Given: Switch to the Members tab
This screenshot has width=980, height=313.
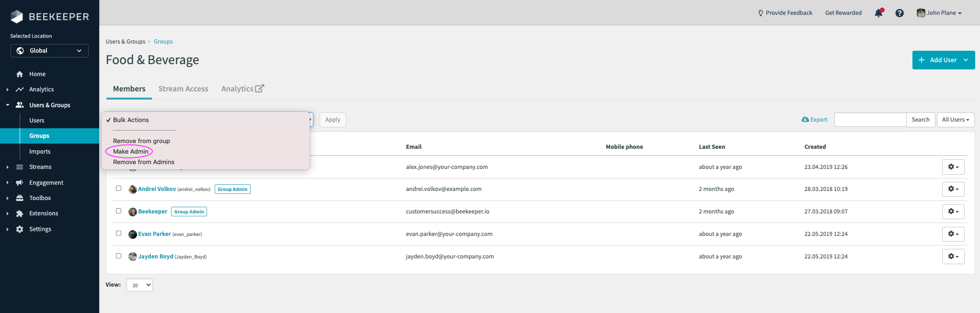Looking at the screenshot, I should point(129,89).
